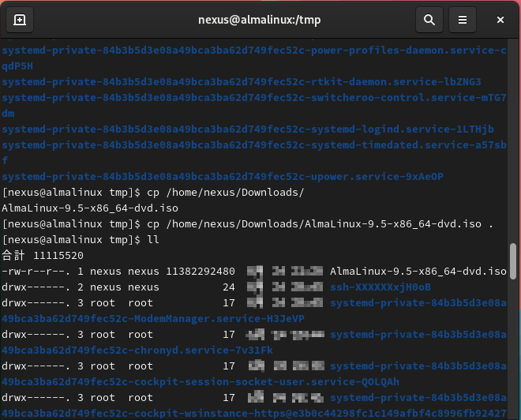Click the file size 11382292480
This screenshot has width=521, height=420.
click(200, 271)
